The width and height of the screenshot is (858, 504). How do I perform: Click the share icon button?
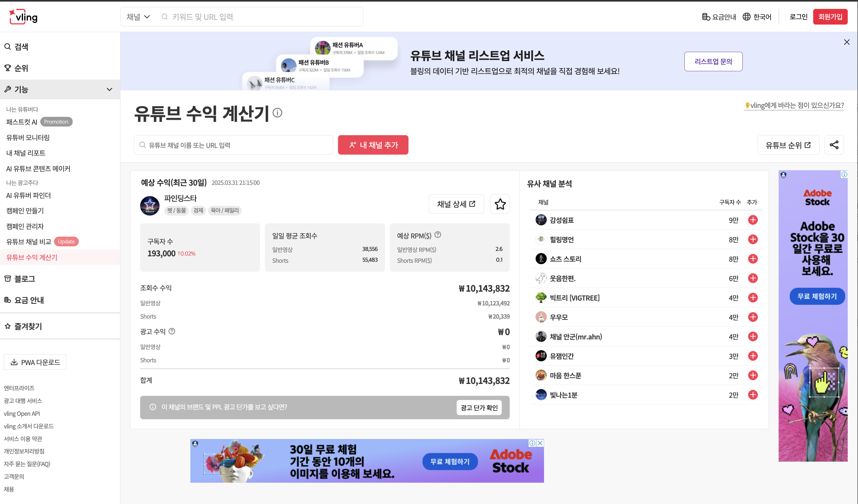pos(834,145)
